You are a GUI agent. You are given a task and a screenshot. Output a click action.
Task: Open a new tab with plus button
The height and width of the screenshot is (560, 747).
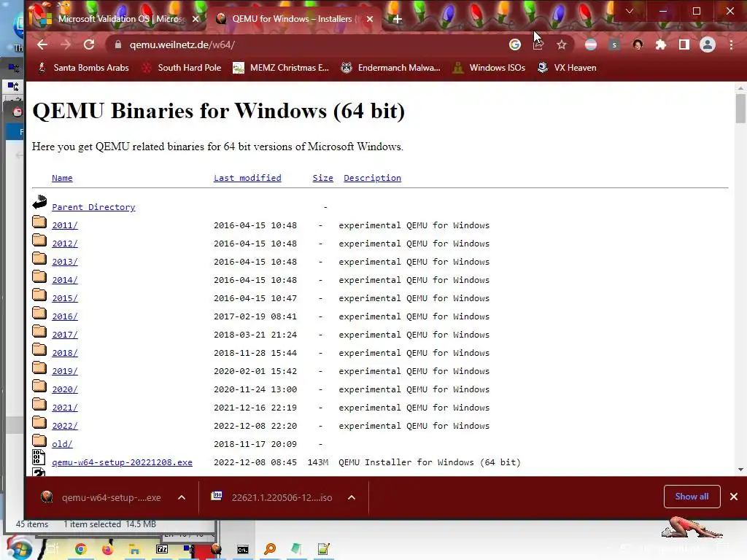click(x=398, y=19)
